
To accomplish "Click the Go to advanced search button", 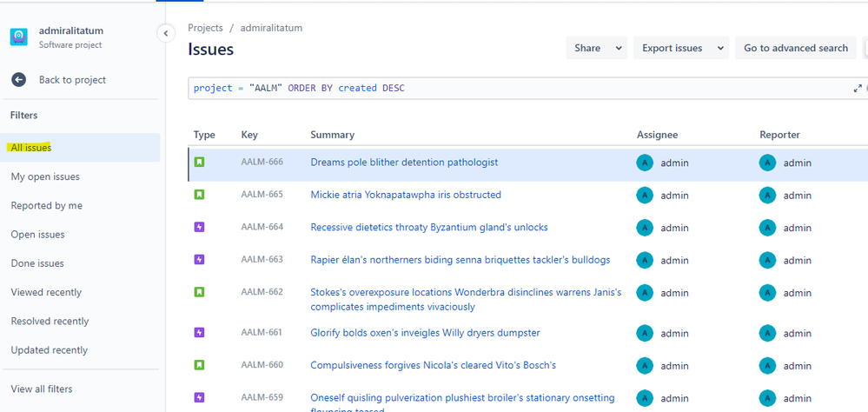I will point(796,48).
